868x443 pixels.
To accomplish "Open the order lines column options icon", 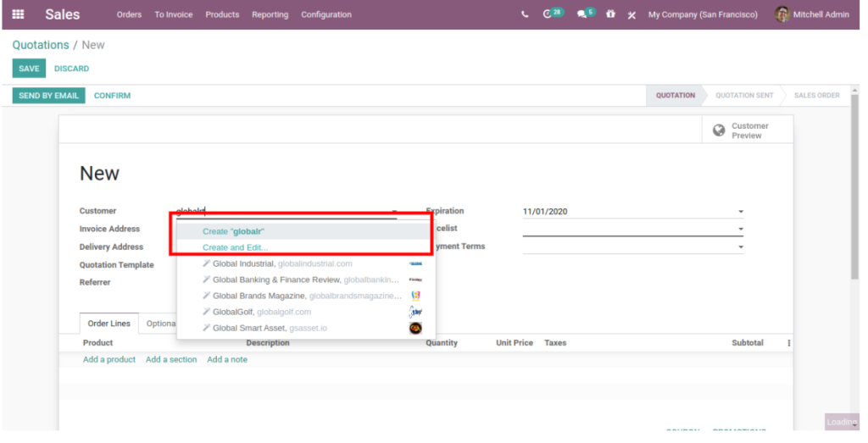I will click(x=789, y=343).
